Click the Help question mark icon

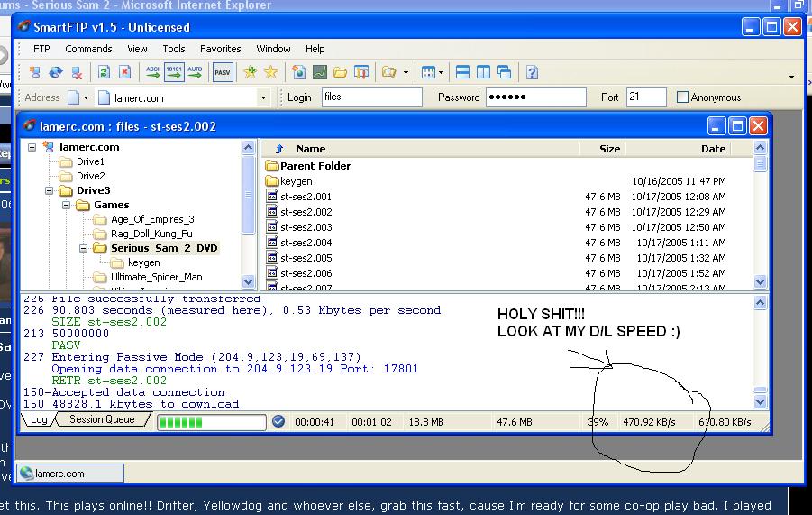532,72
